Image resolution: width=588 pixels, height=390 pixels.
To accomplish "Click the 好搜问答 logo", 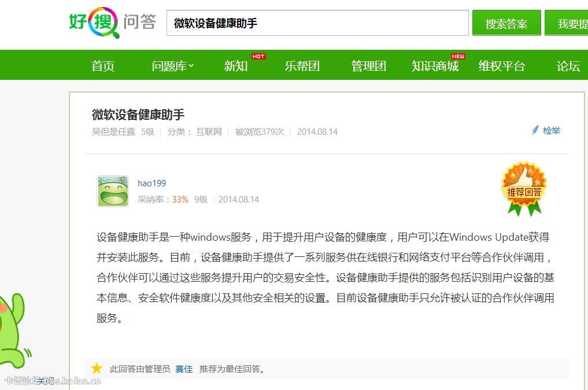I will pos(113,23).
